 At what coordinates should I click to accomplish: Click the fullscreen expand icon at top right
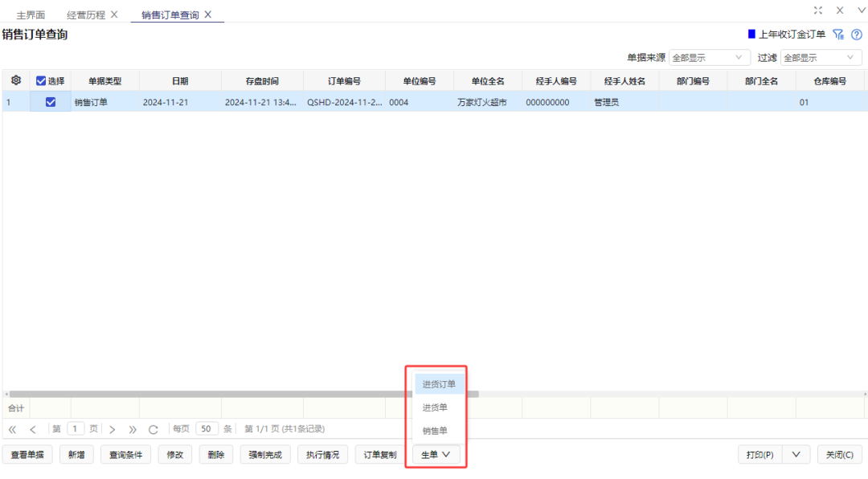(x=817, y=10)
